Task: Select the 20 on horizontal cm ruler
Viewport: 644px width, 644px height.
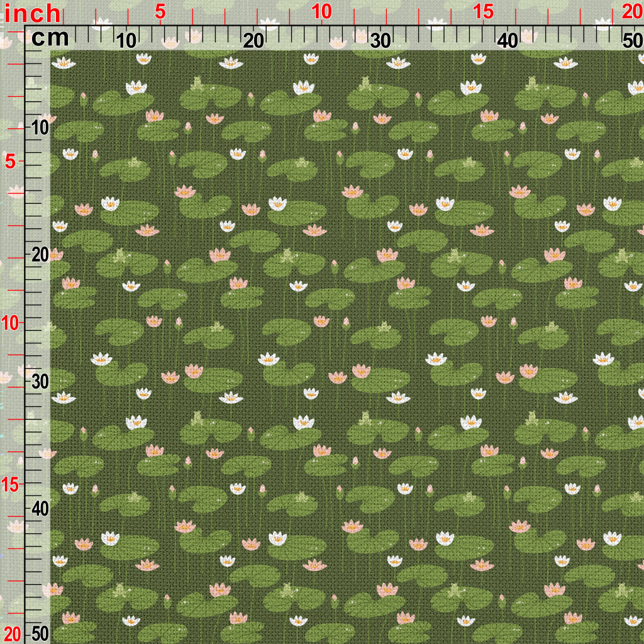Action: coord(253,40)
